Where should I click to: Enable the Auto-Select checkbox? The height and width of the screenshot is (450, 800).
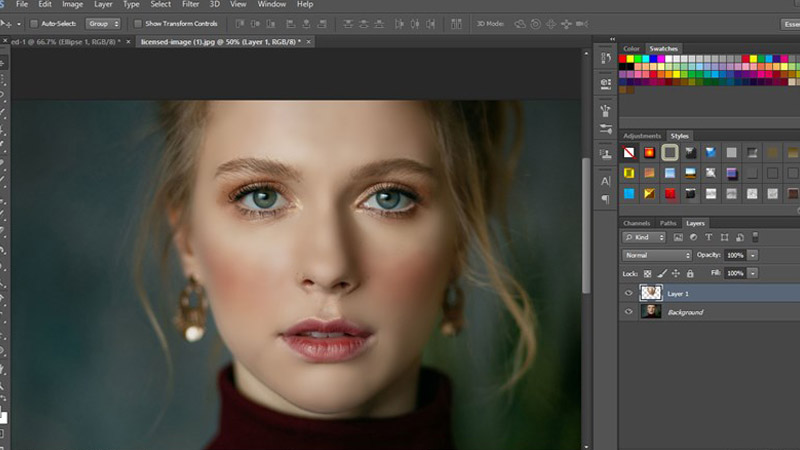(x=34, y=23)
